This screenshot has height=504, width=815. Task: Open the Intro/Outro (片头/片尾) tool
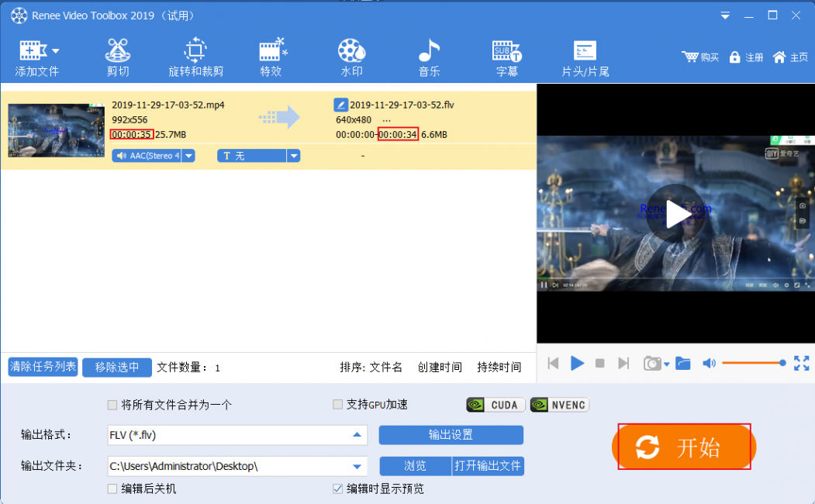[x=585, y=57]
